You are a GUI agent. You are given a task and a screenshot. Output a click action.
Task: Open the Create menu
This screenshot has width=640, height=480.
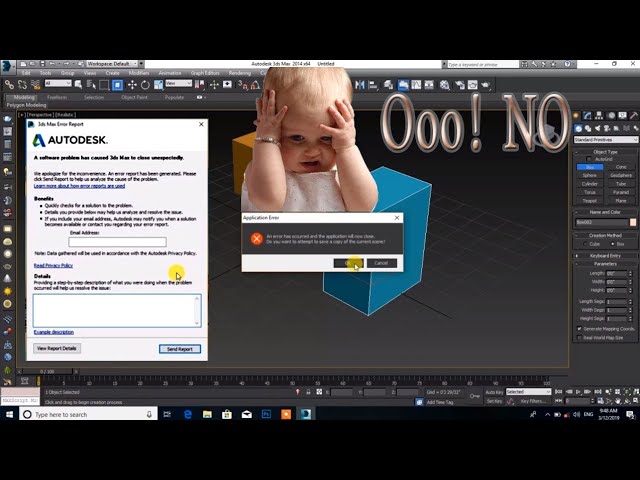(x=112, y=73)
